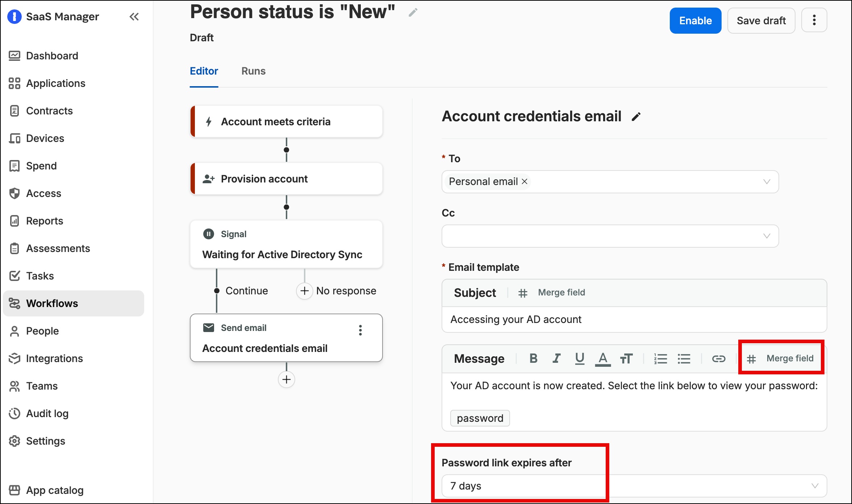Viewport: 852px width, 504px height.
Task: Select the Send email step card
Action: click(x=286, y=338)
